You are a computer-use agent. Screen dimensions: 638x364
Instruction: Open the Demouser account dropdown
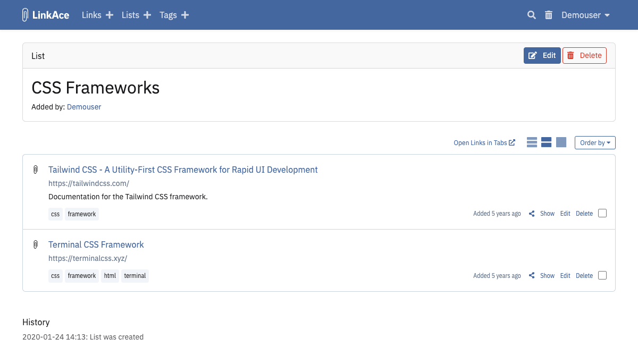tap(585, 15)
